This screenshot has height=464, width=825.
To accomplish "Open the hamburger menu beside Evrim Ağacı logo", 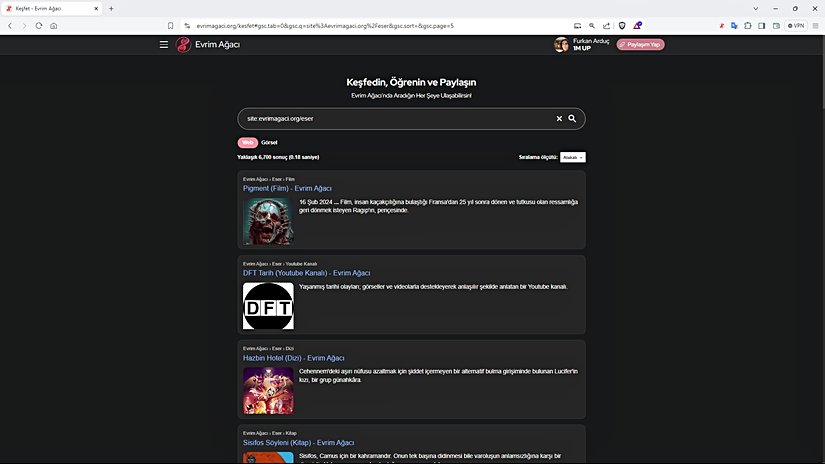I will pyautogui.click(x=164, y=45).
